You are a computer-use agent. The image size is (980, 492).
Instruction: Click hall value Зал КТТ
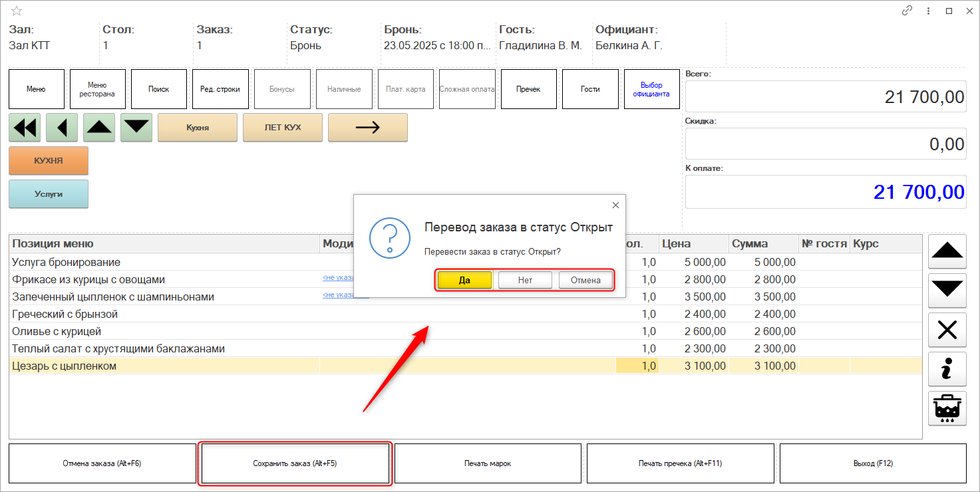29,46
